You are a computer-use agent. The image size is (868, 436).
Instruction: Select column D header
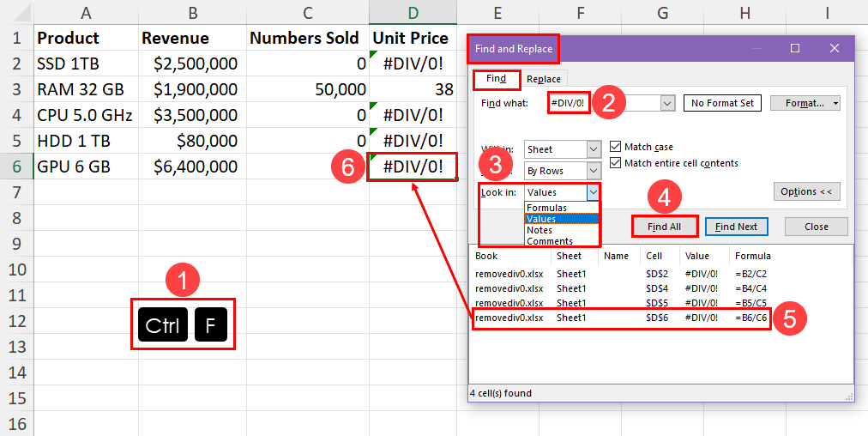[x=413, y=12]
